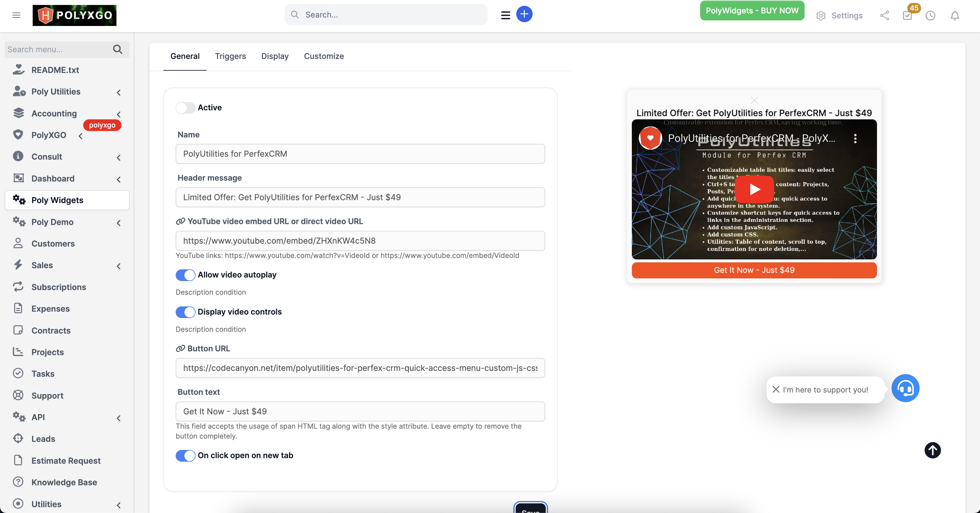Toggle Allow video autoplay switch

click(x=185, y=275)
